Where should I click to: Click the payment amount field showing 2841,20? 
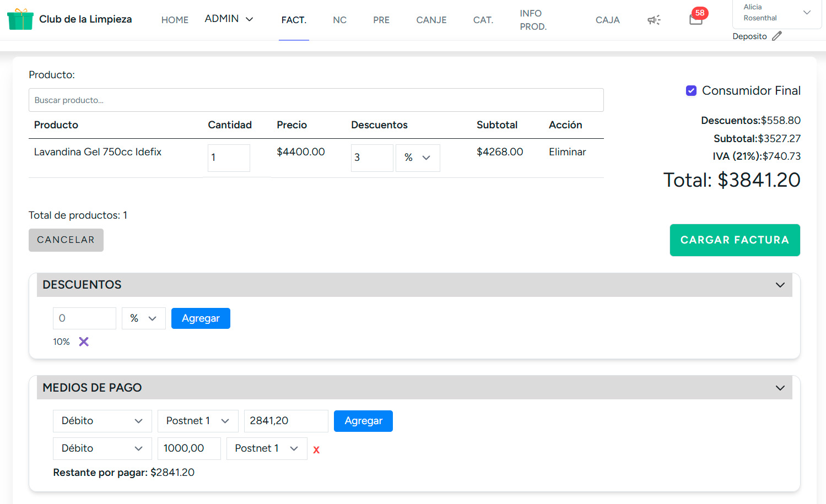286,421
